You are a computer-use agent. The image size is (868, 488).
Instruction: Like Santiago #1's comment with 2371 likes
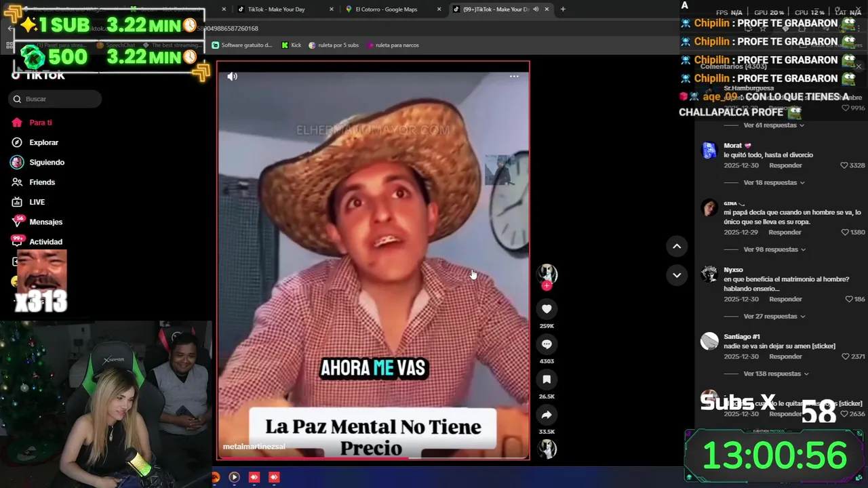(844, 357)
